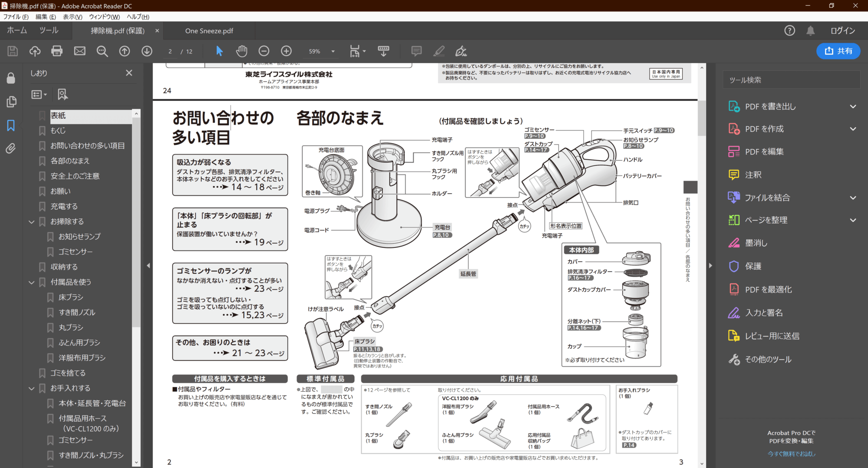Open the ヘルプ menu
868x468 pixels.
pyautogui.click(x=138, y=16)
